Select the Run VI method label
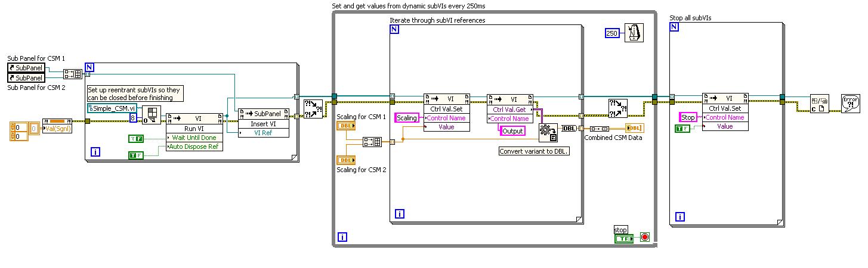 [x=194, y=128]
